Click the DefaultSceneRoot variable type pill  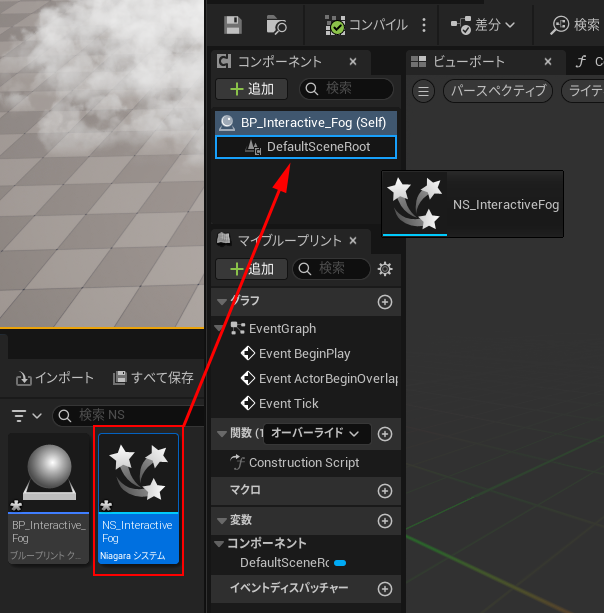tap(340, 563)
